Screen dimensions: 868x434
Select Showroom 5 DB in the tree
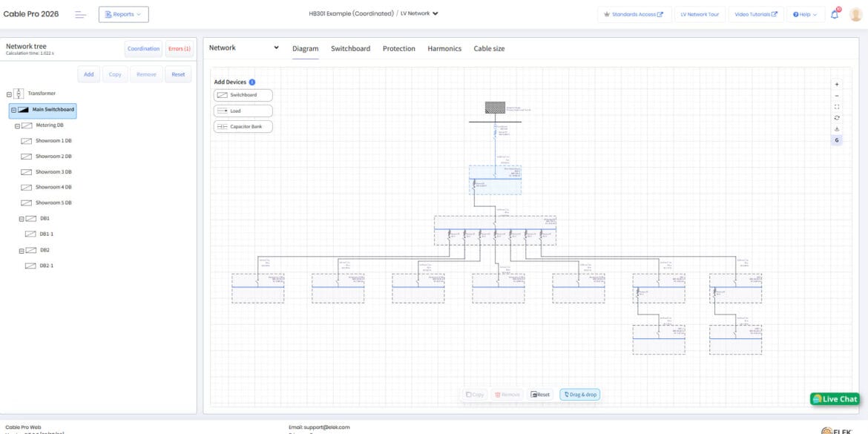point(53,203)
